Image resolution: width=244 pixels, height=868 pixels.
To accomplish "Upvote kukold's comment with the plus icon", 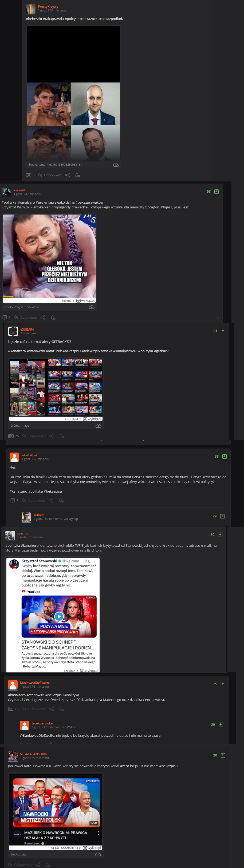I will click(222, 516).
